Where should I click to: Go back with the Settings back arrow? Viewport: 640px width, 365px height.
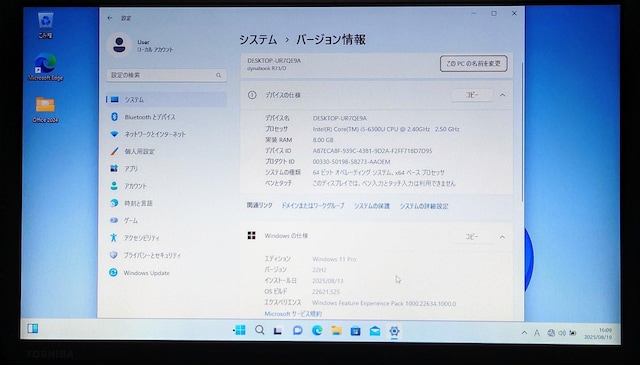[x=110, y=18]
